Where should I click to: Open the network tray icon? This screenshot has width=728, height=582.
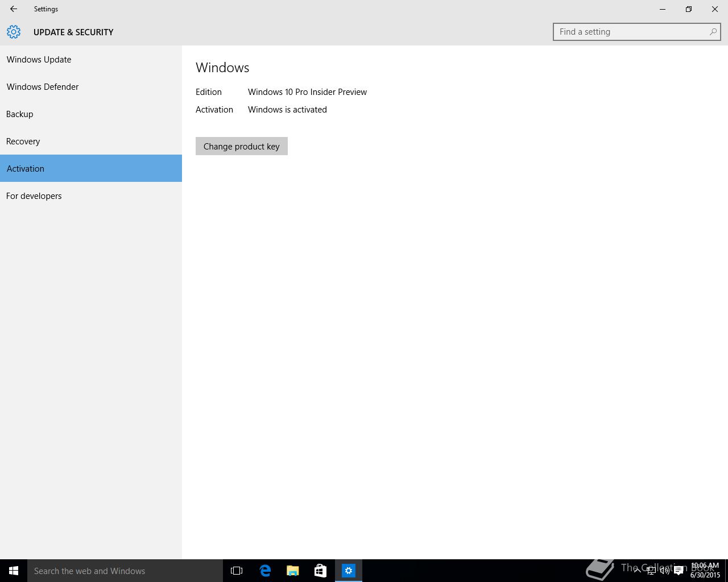click(651, 571)
